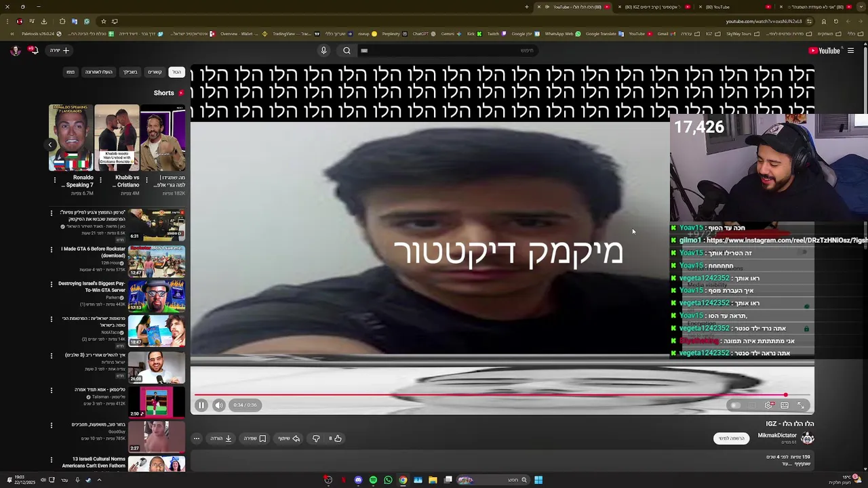Click the YouTube search magnifier button

[347, 50]
